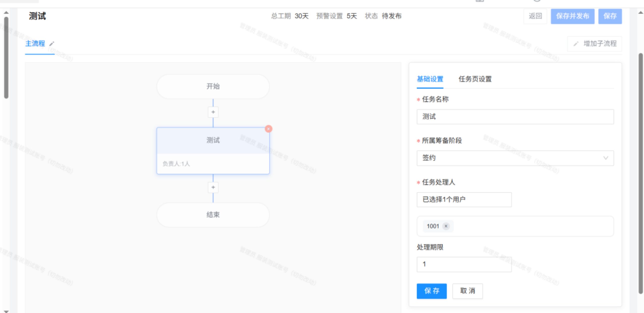The image size is (644, 313).
Task: Focus the 任务名称 input field
Action: [515, 117]
